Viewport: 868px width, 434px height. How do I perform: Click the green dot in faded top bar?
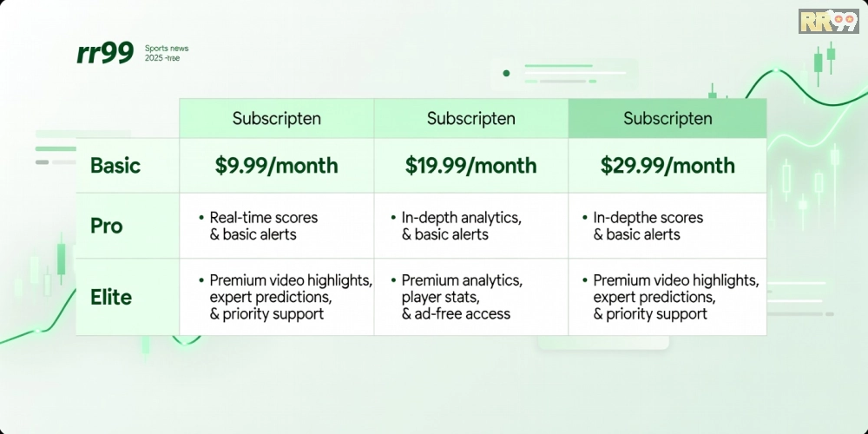[x=506, y=73]
